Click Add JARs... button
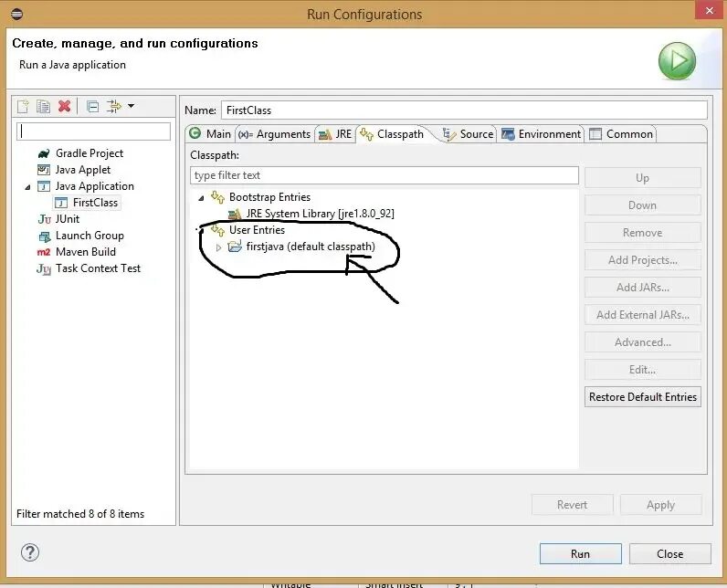727x588 pixels. tap(643, 288)
